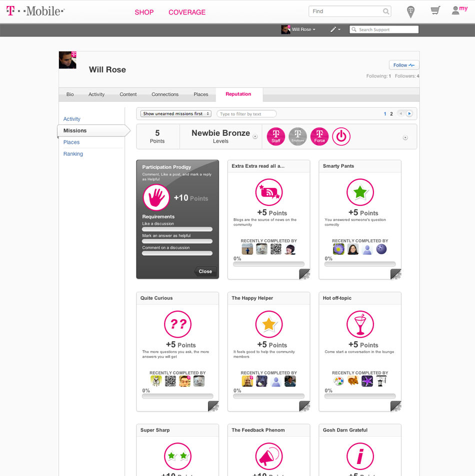Open the pencil create dropdown
The image size is (475, 476).
[x=335, y=29]
